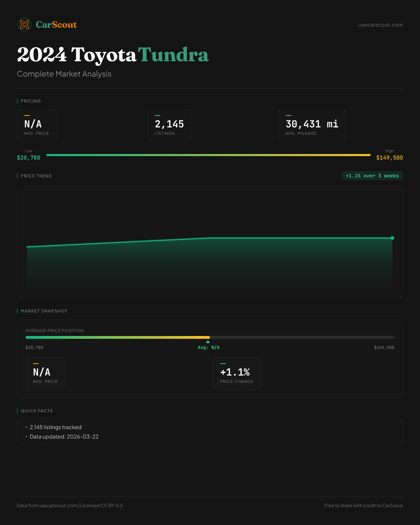Click the N/A Avg. Price card under Pricing
The height and width of the screenshot is (525, 420).
point(37,125)
